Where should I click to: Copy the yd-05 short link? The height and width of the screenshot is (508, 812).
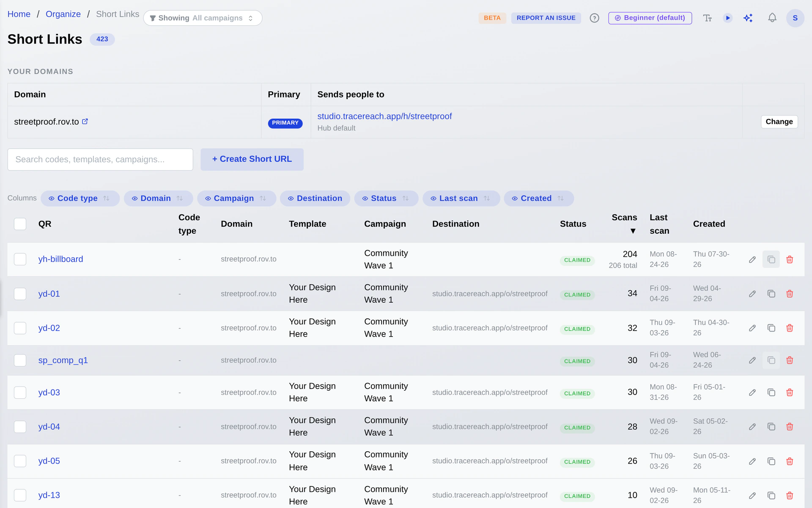coord(771,461)
